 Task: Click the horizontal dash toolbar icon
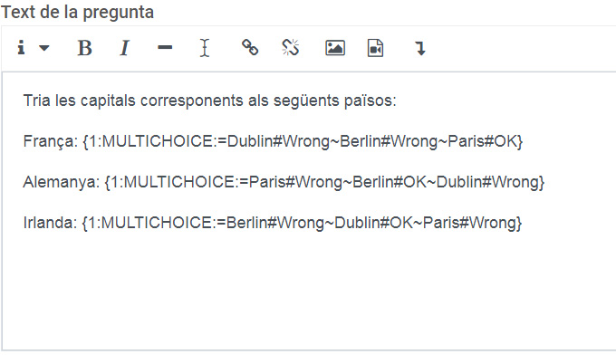(165, 49)
